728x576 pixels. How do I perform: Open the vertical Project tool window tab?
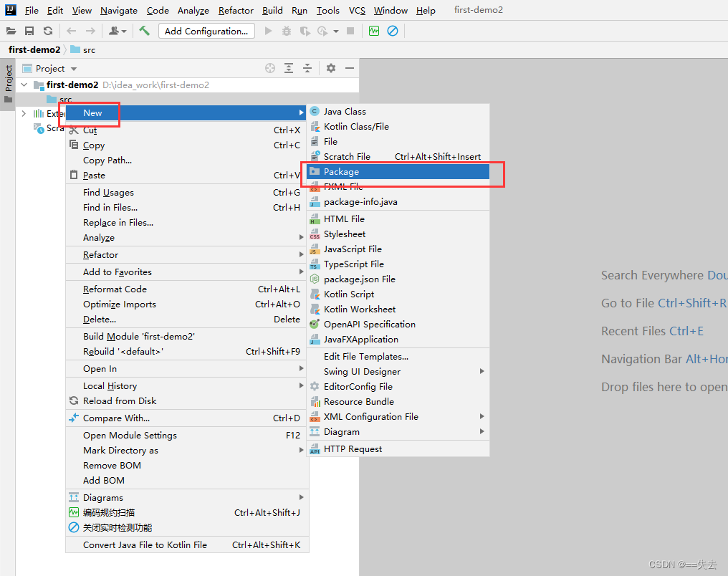point(9,84)
